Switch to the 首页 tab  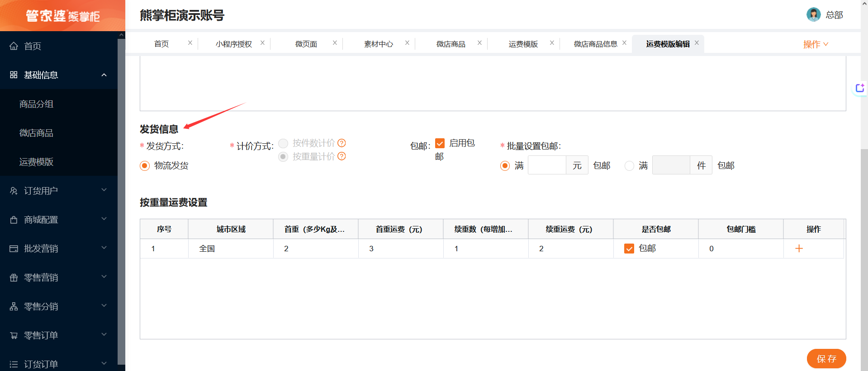[161, 44]
